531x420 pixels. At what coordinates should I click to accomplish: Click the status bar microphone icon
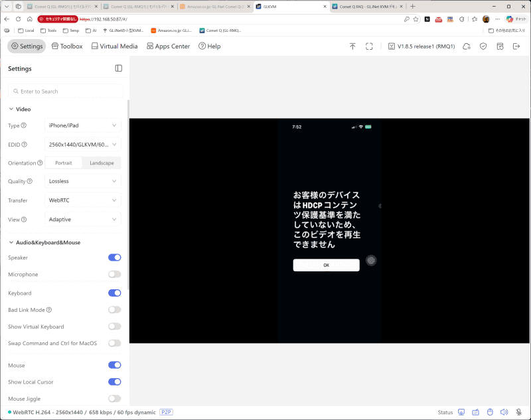click(519, 412)
